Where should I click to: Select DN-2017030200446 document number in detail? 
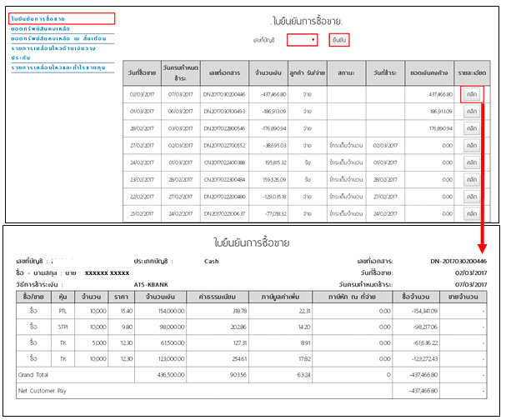tap(458, 262)
